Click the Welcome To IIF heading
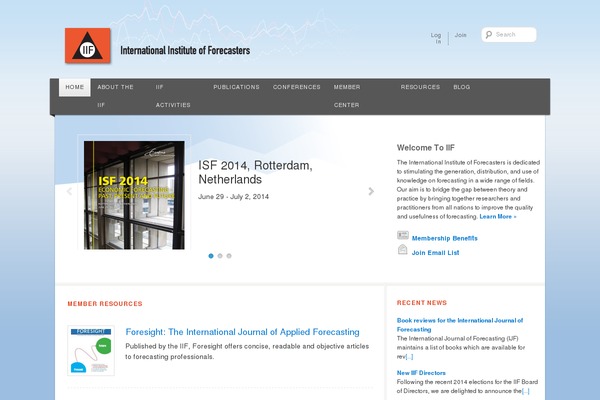Screen dimensions: 600x400 pos(426,148)
